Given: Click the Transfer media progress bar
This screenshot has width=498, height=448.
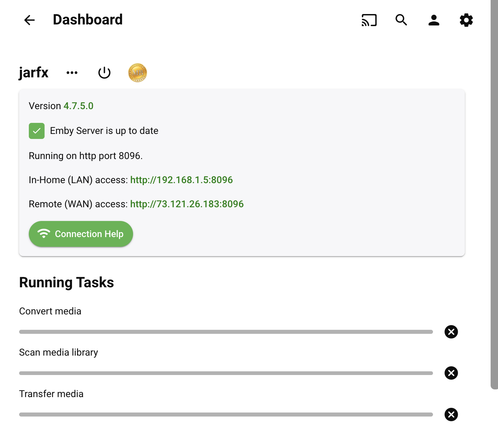Looking at the screenshot, I should (x=226, y=415).
